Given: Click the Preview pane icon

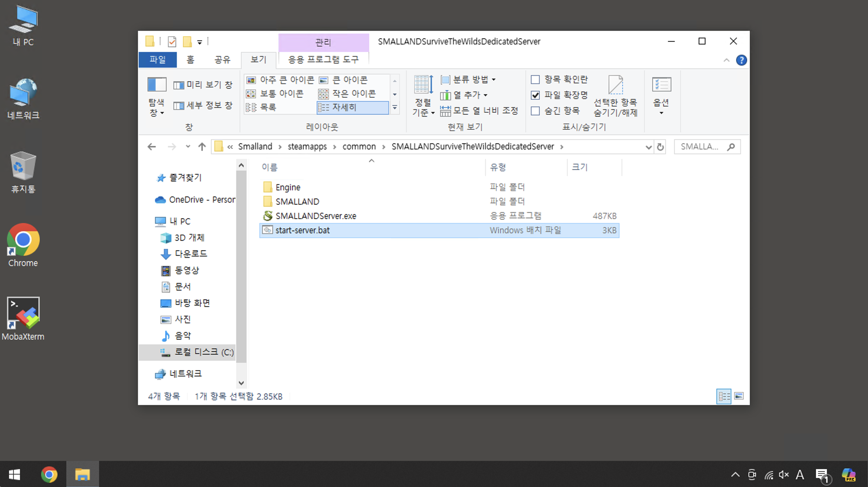Looking at the screenshot, I should (x=178, y=85).
